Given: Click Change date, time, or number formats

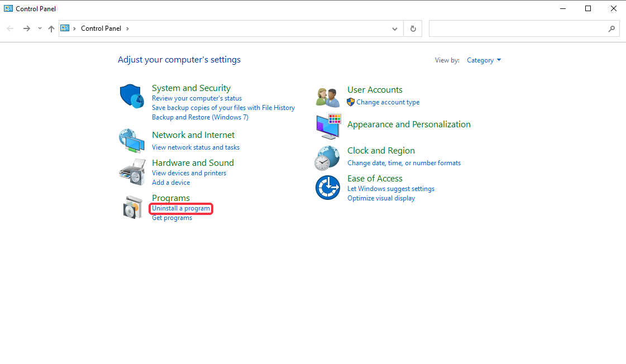Looking at the screenshot, I should point(404,163).
